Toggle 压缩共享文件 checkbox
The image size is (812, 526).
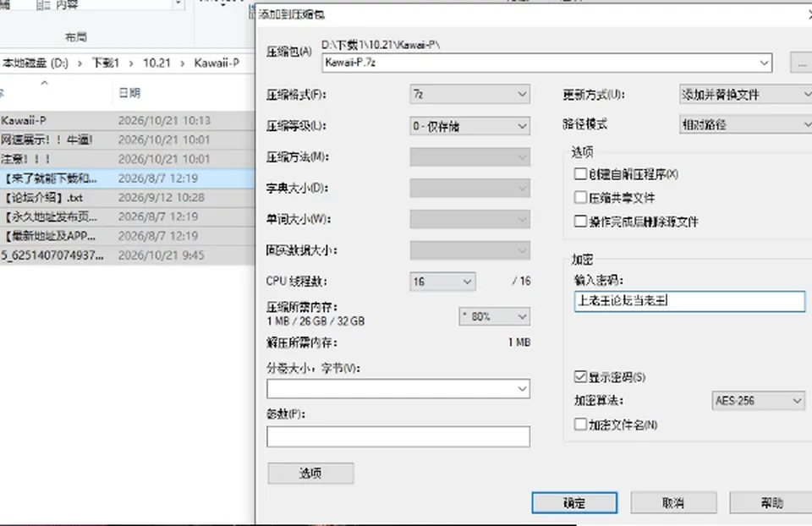tap(580, 198)
